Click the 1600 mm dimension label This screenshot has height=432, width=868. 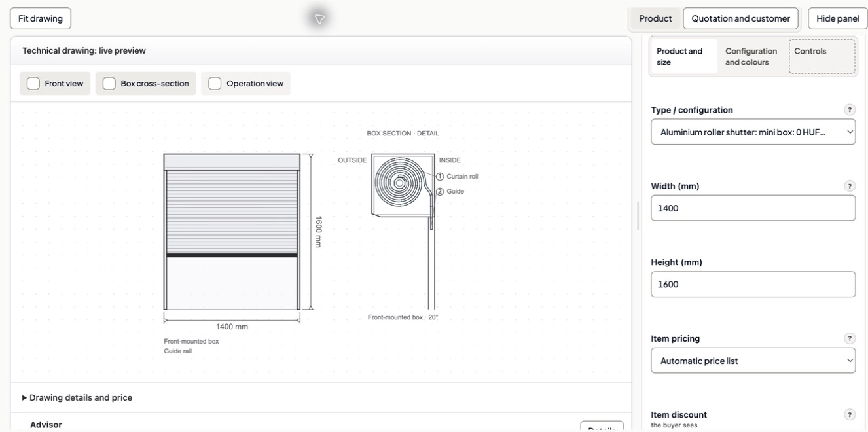pyautogui.click(x=319, y=232)
